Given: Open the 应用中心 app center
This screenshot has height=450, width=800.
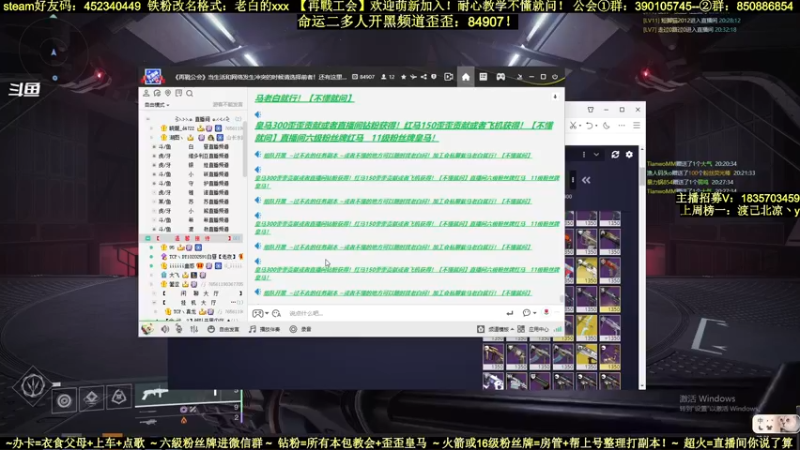Looking at the screenshot, I should click(x=533, y=330).
